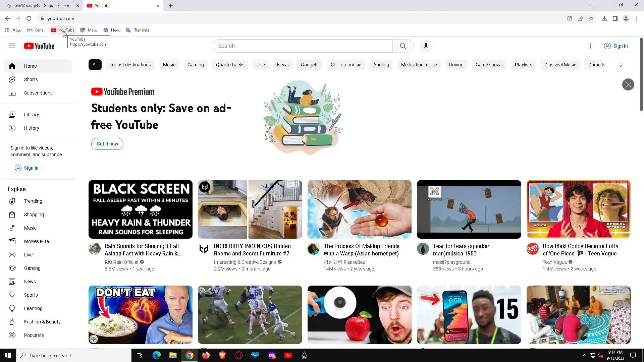Open Shorts from the sidebar
Viewport: 644px width, 362px height.
click(31, 79)
